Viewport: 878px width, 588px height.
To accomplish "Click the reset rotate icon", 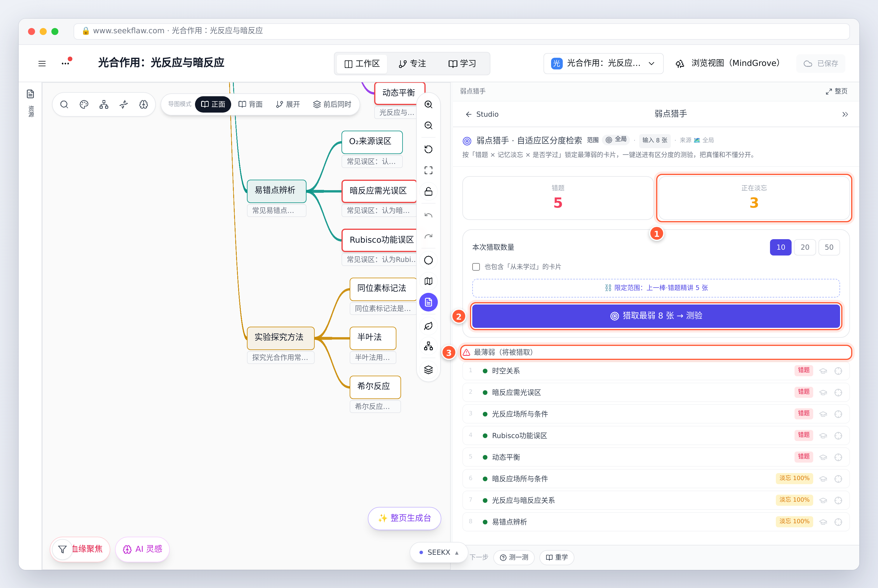I will tap(428, 149).
